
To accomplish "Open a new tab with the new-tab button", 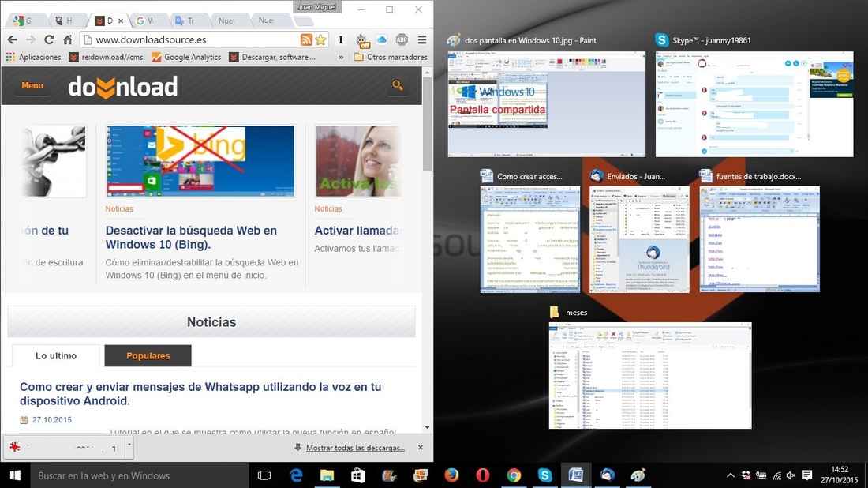I will click(303, 21).
